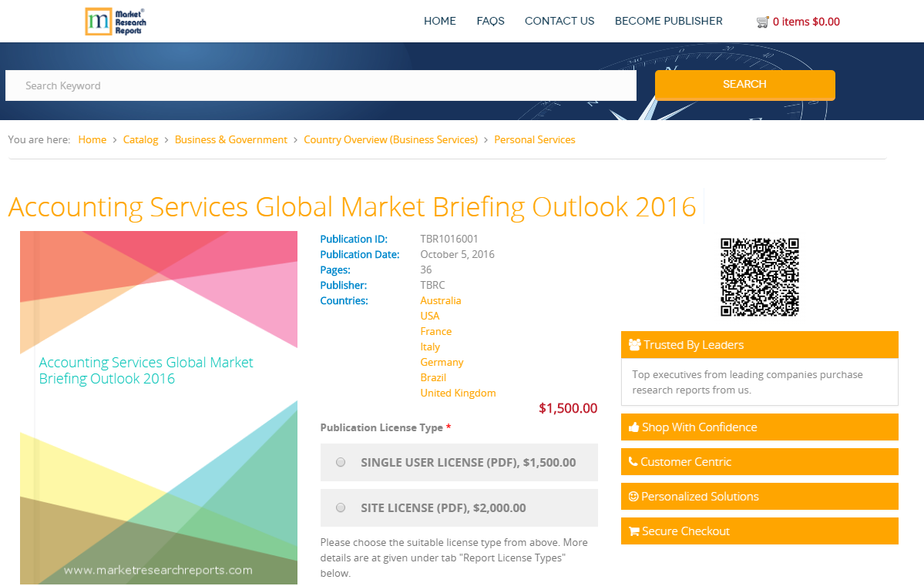The width and height of the screenshot is (924, 586).
Task: Expand the Secure Checkout panel
Action: pos(760,531)
